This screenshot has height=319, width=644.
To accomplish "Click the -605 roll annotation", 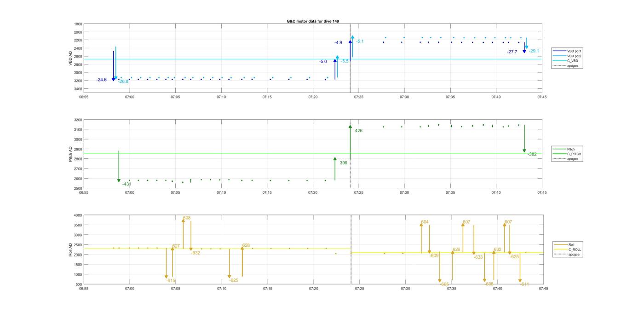I will (444, 284).
